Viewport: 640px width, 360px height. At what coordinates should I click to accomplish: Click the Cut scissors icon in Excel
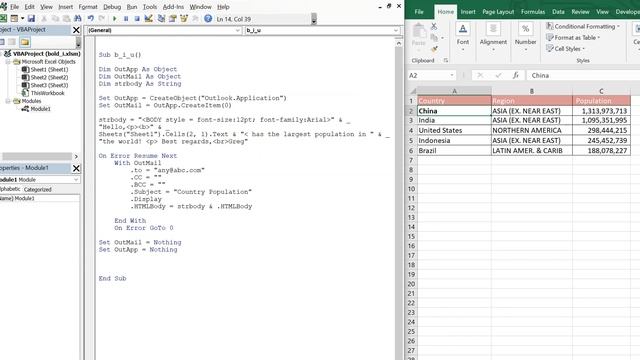point(434,26)
